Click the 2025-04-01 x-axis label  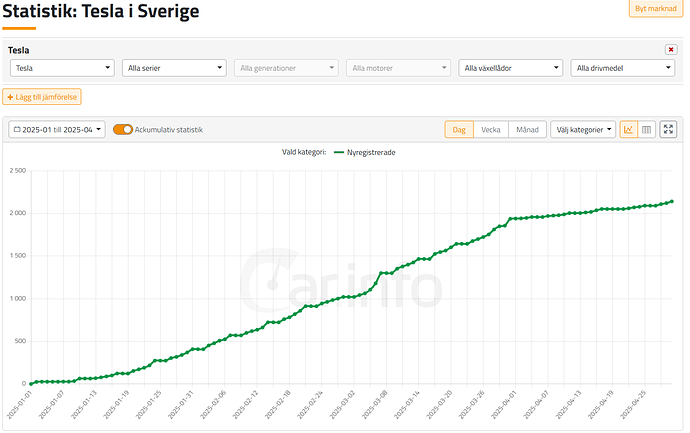click(504, 404)
